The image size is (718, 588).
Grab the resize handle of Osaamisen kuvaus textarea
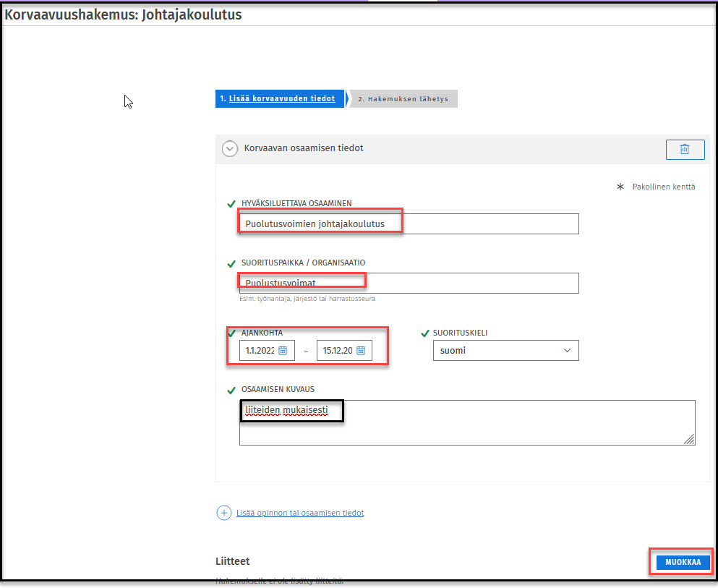(x=689, y=439)
